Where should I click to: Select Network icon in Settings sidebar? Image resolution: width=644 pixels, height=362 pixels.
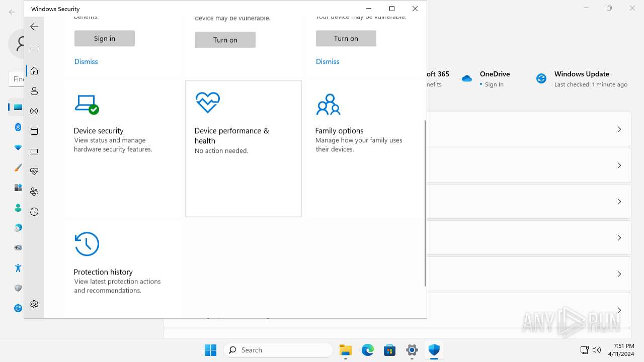coord(18,147)
